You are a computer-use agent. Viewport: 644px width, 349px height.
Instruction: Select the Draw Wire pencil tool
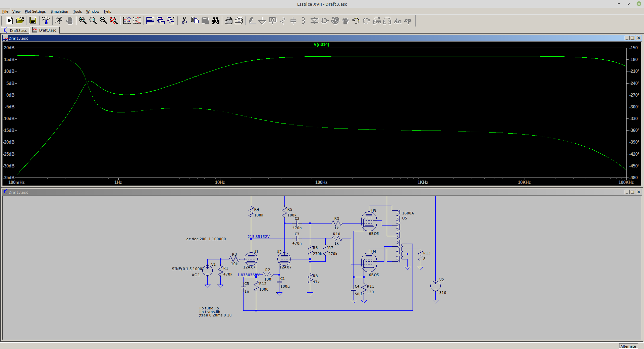pyautogui.click(x=252, y=21)
